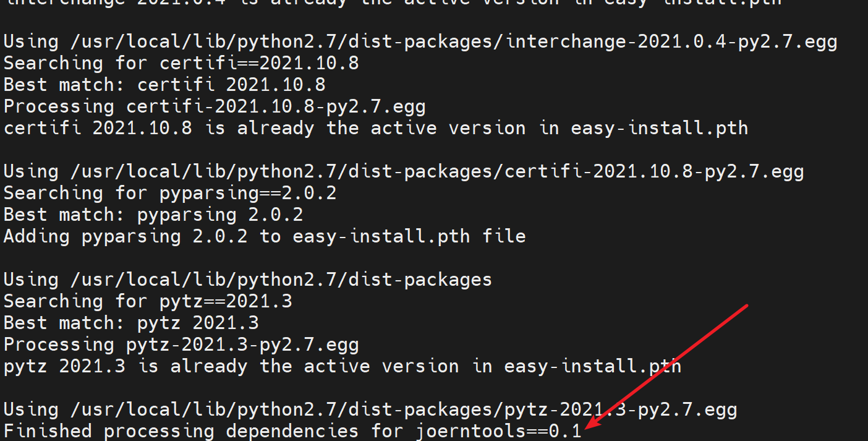Click the 'Best match: pyparsing 2.0.2' line
The height and width of the screenshot is (441, 868).
coord(153,215)
